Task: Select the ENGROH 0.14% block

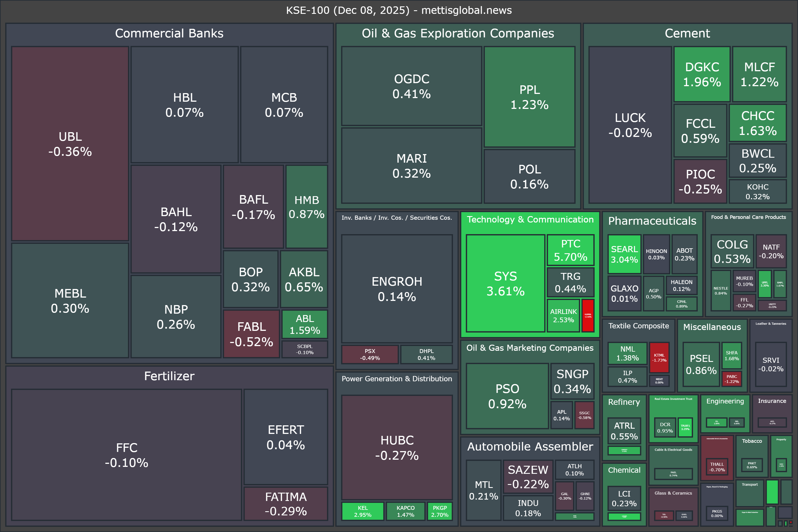Action: pos(397,289)
